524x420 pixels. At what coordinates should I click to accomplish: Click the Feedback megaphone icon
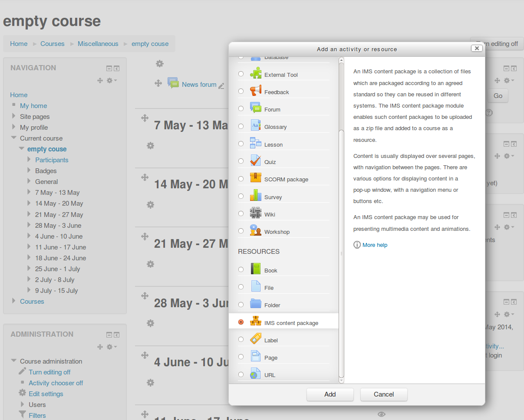(256, 90)
